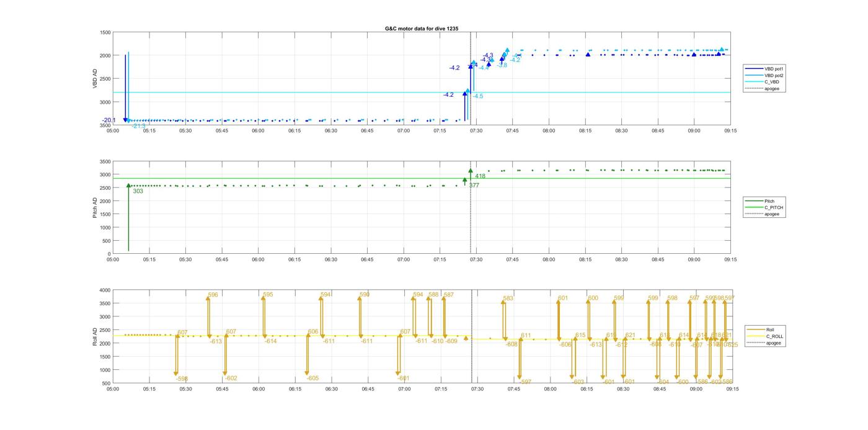This screenshot has width=868, height=430.
Task: Click the '07:00' x-axis tick of Roll plot
Action: tap(404, 389)
